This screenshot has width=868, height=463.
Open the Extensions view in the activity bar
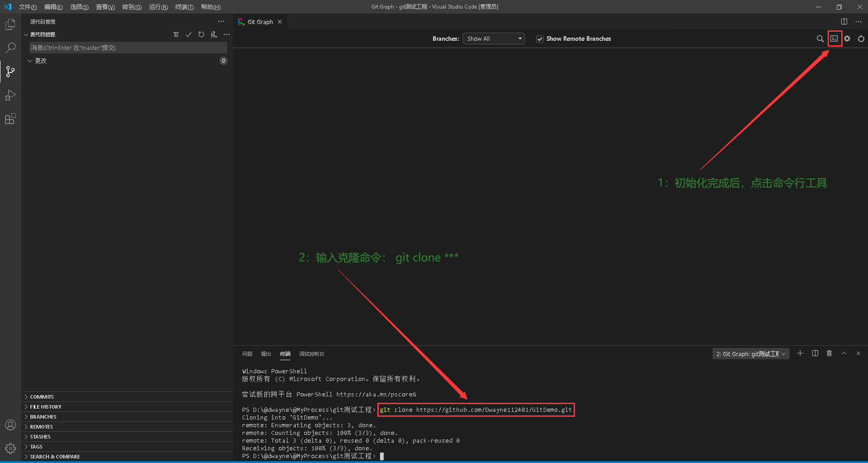pos(10,119)
